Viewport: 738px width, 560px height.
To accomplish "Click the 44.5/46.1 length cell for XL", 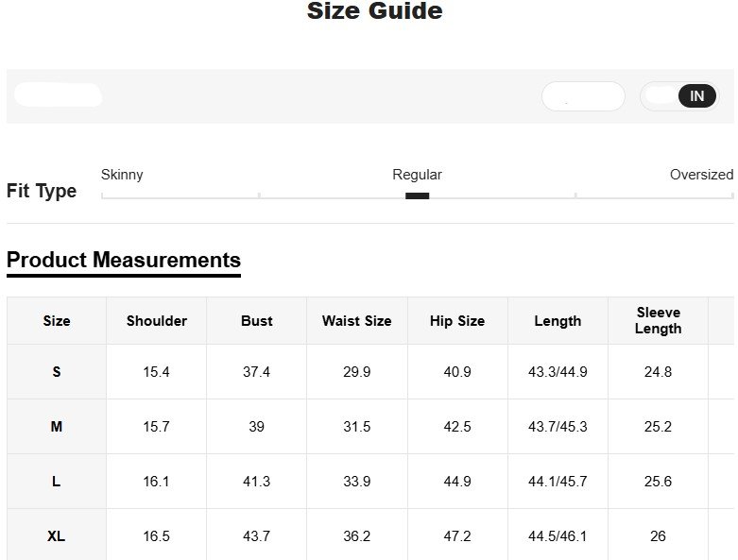I will (558, 536).
